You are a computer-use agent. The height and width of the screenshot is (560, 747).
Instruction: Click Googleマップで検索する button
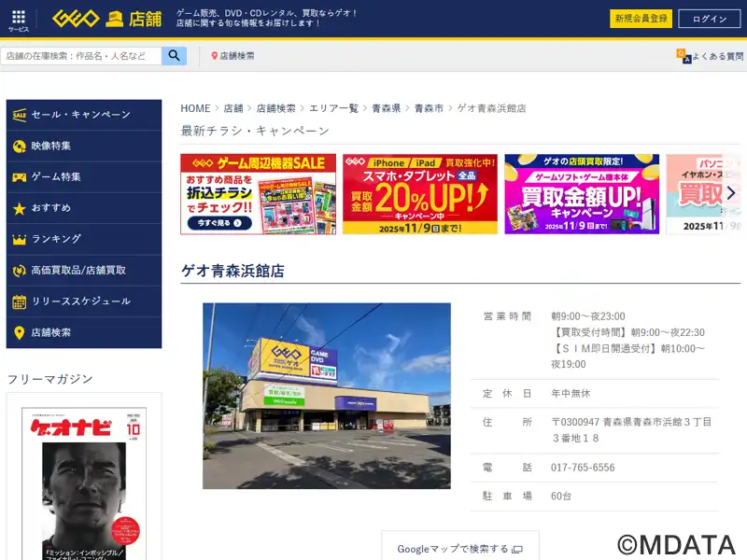tap(460, 548)
